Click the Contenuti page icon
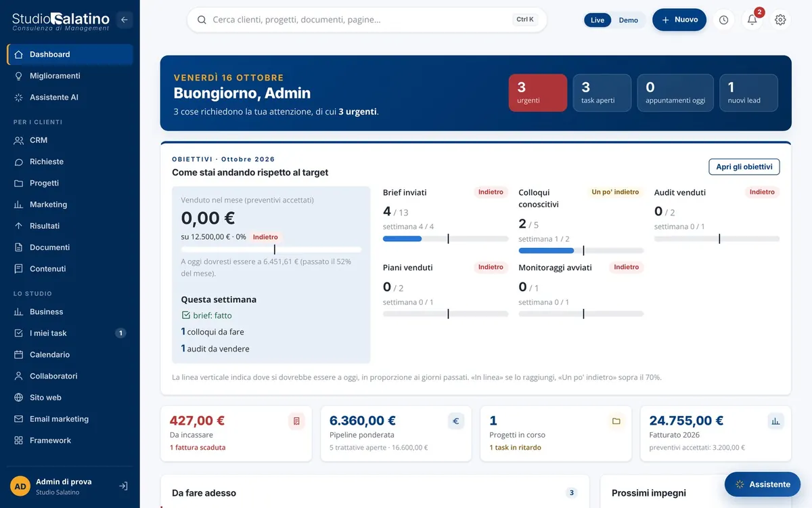The image size is (812, 508). [18, 269]
